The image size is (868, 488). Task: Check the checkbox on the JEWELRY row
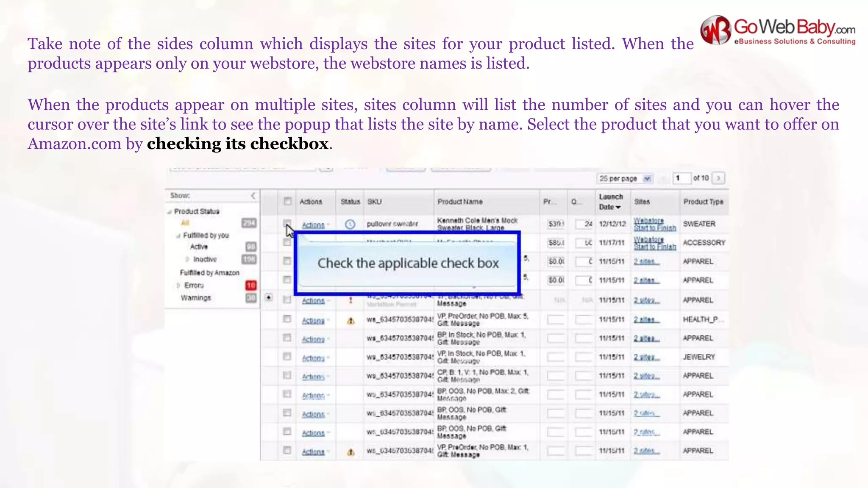(x=287, y=356)
